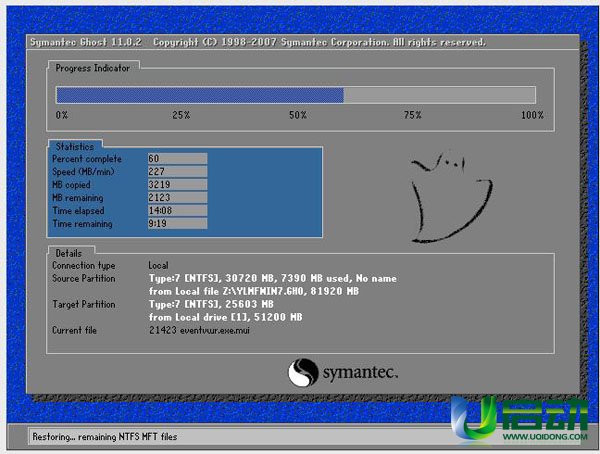Click the Progress Indicator group label

coord(93,68)
